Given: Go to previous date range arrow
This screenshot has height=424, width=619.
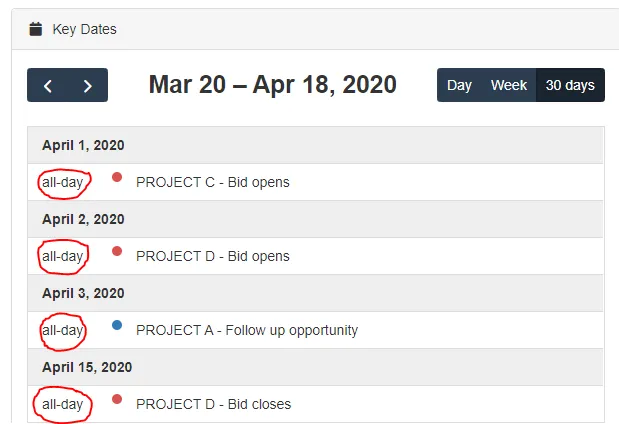Looking at the screenshot, I should [47, 86].
